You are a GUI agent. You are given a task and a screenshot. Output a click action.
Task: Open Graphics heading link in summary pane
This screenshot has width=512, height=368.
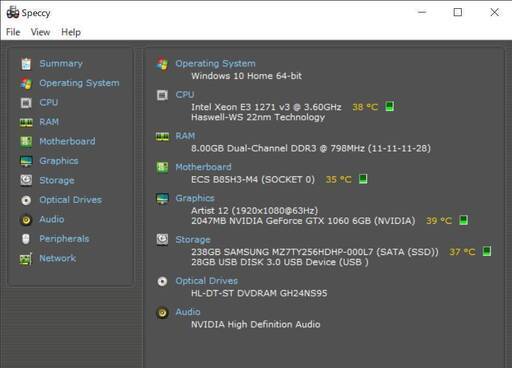(195, 198)
